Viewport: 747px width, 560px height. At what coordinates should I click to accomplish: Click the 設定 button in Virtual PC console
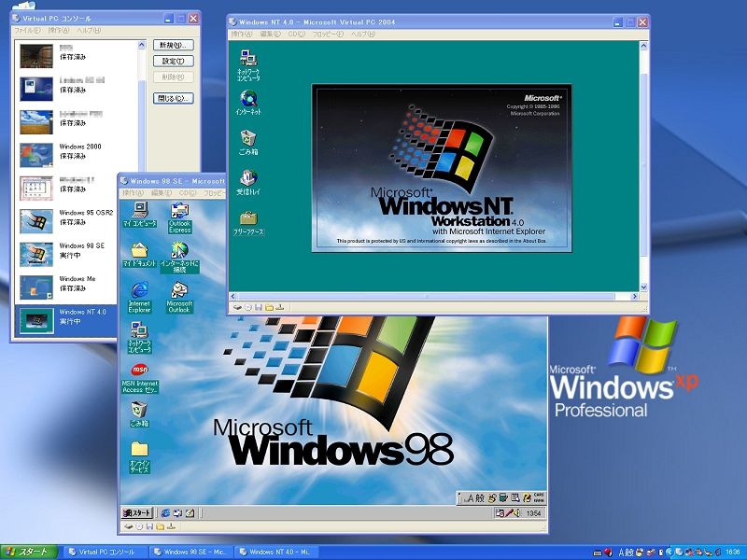point(174,61)
